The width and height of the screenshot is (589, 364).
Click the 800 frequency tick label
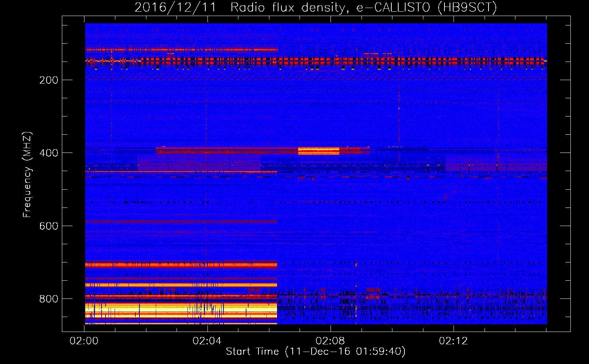49,299
